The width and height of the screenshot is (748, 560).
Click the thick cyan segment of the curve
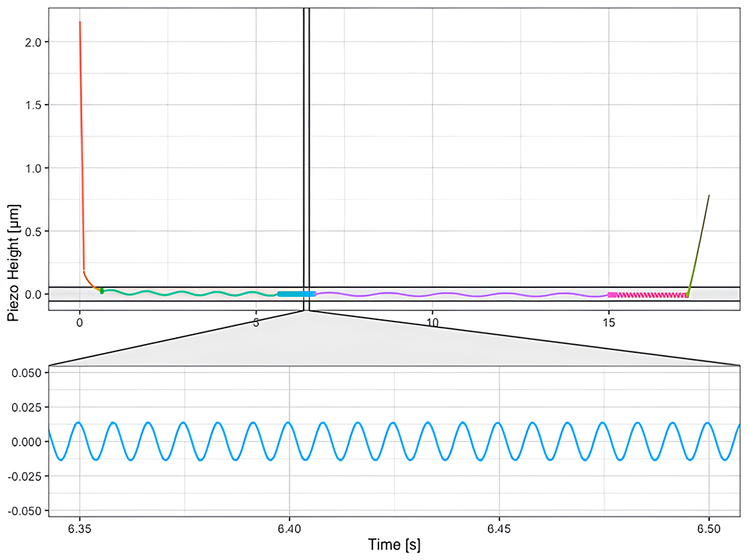(296, 294)
